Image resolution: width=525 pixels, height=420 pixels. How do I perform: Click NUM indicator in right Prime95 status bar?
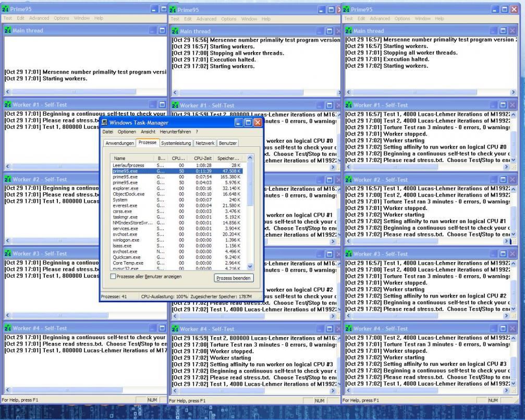pos(493,400)
